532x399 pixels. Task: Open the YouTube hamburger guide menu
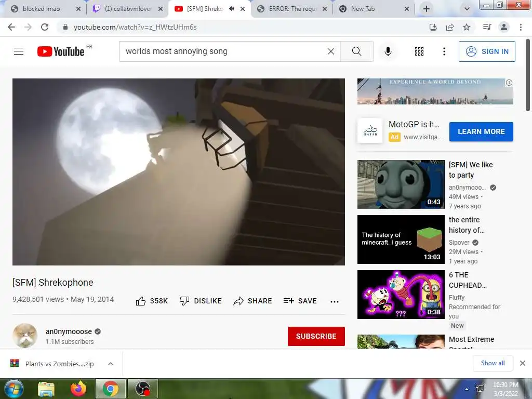tap(19, 51)
